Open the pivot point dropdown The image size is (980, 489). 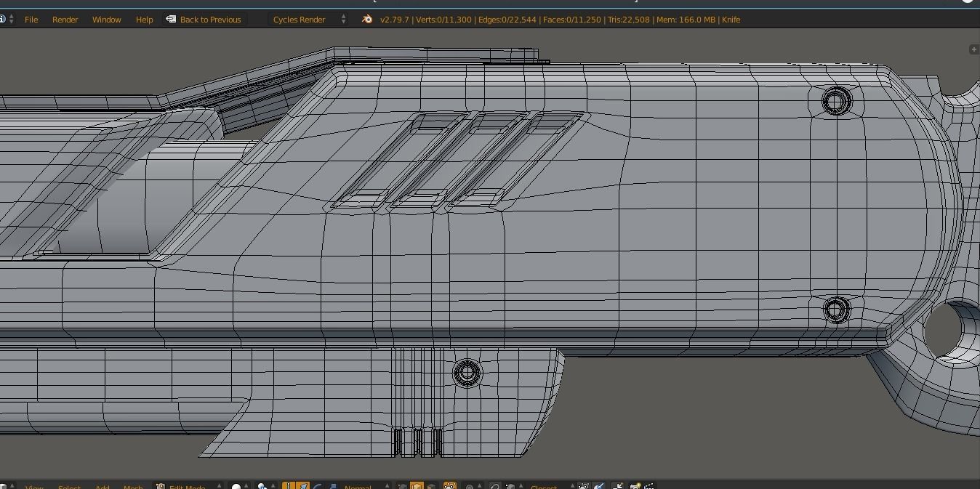point(266,486)
